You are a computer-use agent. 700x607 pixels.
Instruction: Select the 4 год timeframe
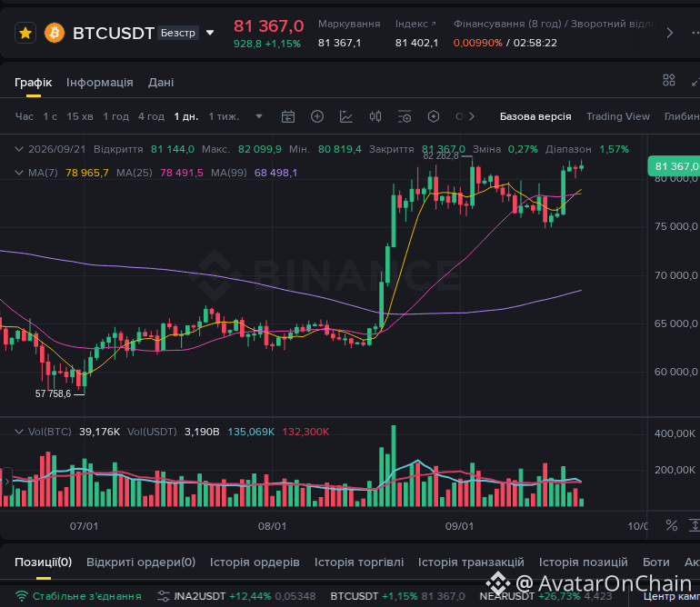151,116
